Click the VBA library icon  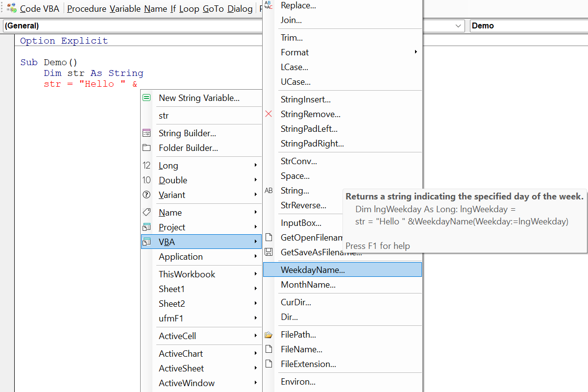click(x=147, y=242)
